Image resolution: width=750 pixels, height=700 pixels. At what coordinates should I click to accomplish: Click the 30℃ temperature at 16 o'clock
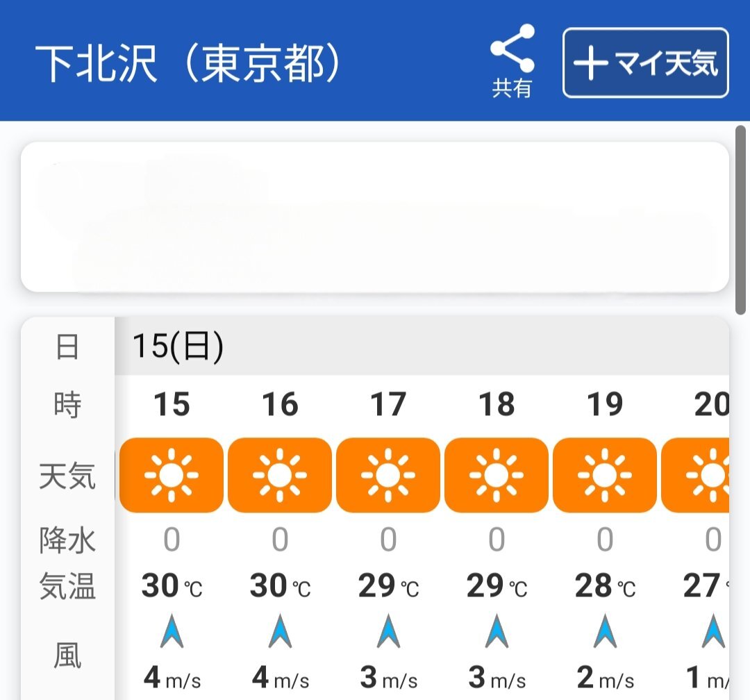[280, 587]
